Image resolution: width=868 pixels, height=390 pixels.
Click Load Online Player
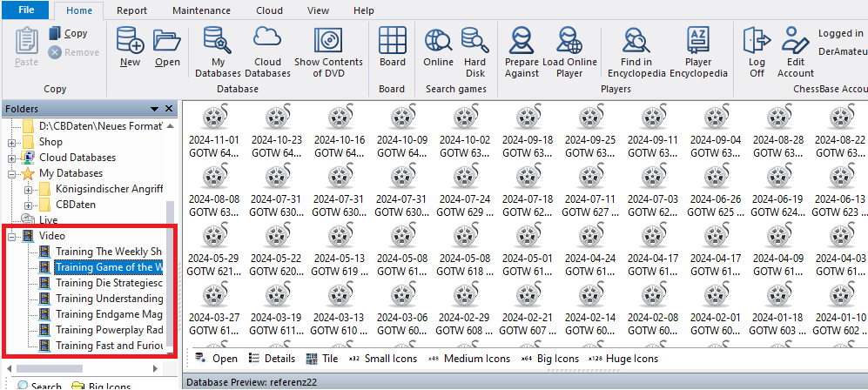(569, 52)
